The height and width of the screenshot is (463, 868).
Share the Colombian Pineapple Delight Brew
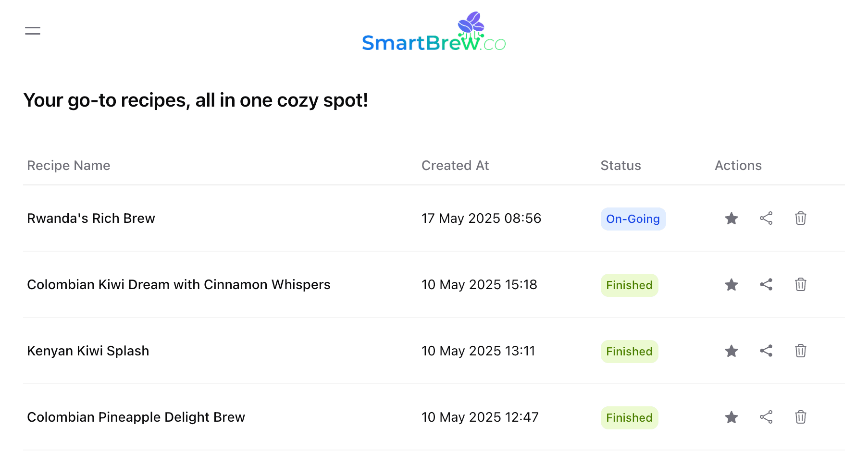coord(766,417)
